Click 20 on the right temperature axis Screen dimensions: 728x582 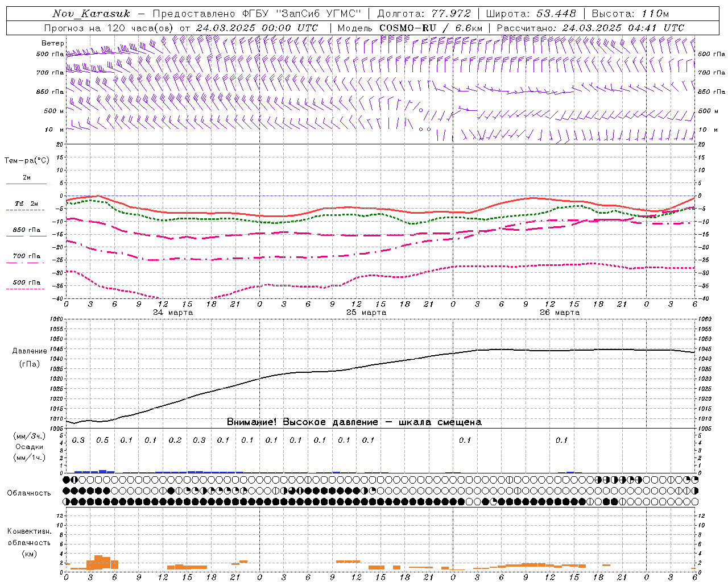click(x=701, y=144)
